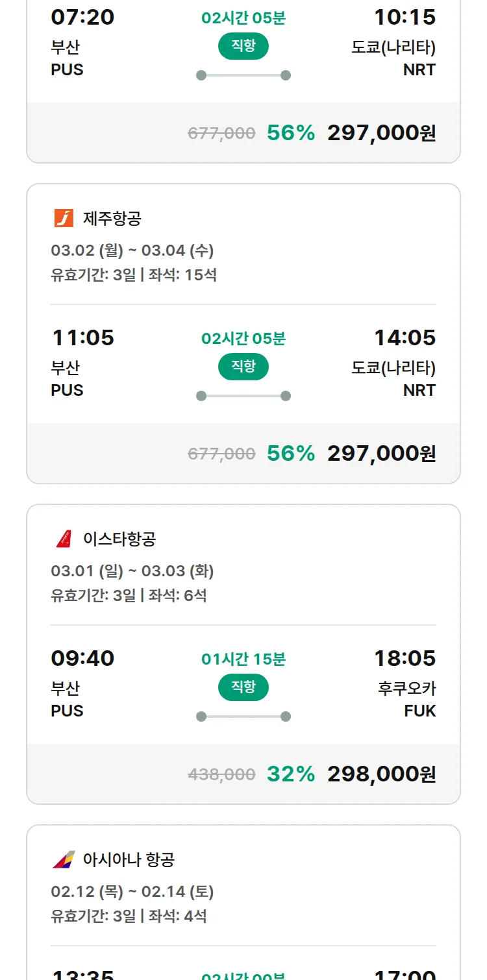
Task: Click the 02.12 (목) ~ 02.14 (토) date range
Action: [132, 892]
